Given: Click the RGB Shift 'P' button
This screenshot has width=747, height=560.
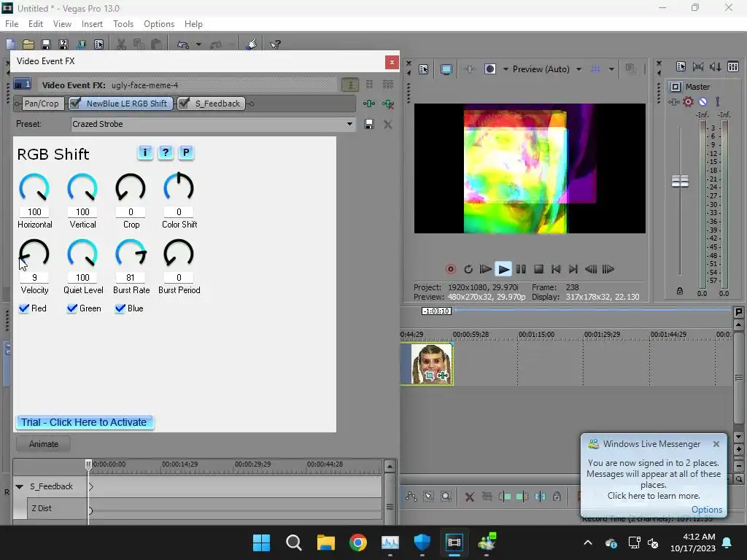Looking at the screenshot, I should click(x=186, y=152).
